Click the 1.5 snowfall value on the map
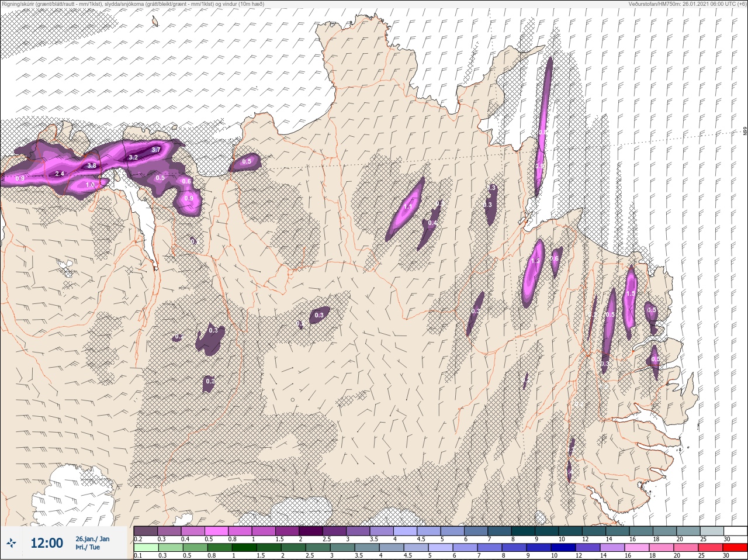Screen dimensions: 748x560 [631, 293]
